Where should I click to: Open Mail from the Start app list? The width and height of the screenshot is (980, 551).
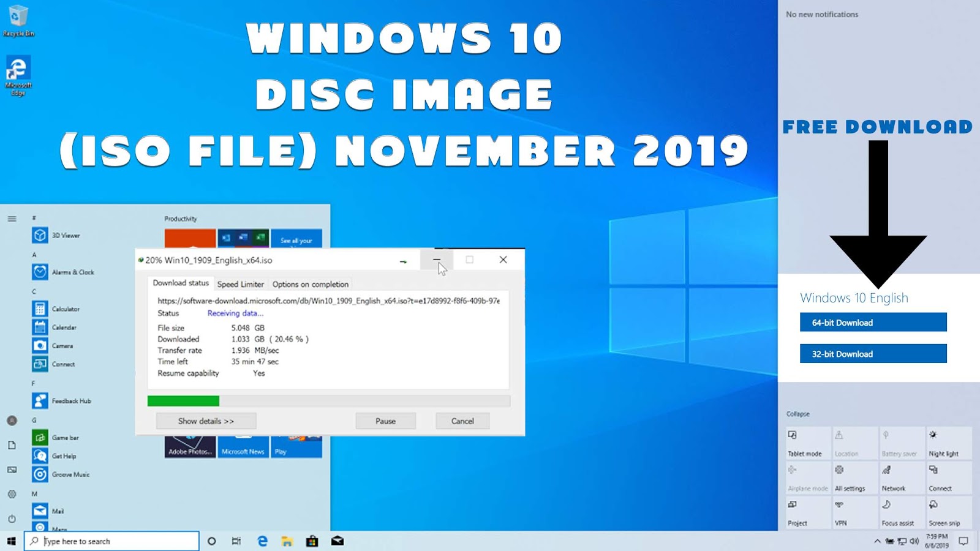[48, 511]
